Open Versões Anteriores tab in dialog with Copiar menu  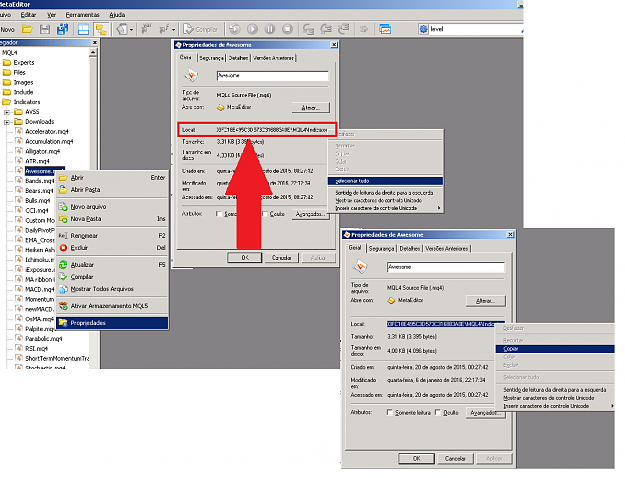(447, 248)
